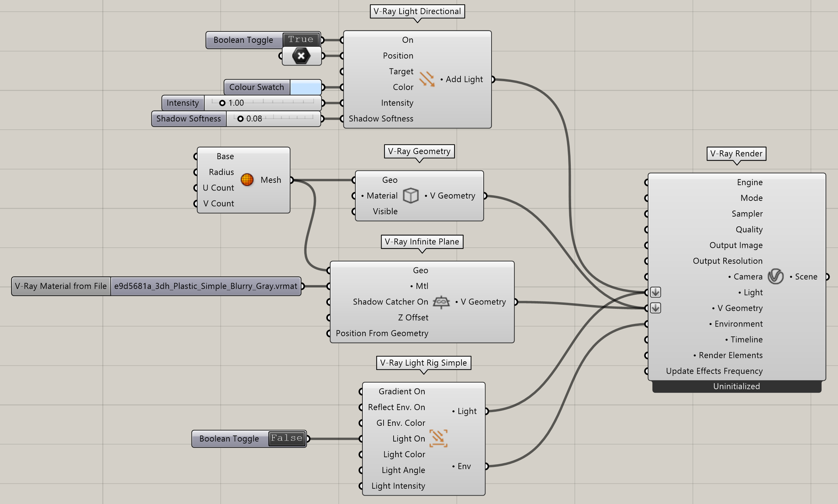Click the V-Ray Render logo icon
The width and height of the screenshot is (838, 504).
pos(775,276)
